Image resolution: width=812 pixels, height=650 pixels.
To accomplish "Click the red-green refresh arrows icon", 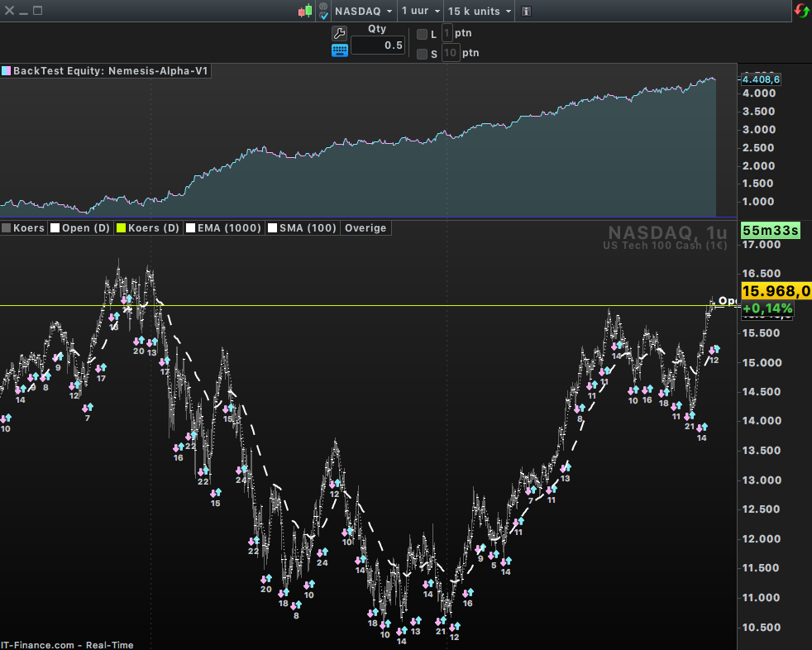I will [x=801, y=11].
